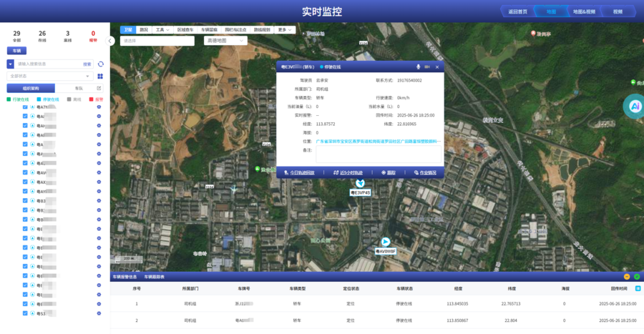
Task: Click the 粤AV0W8F vehicle marker on map
Action: pyautogui.click(x=385, y=242)
